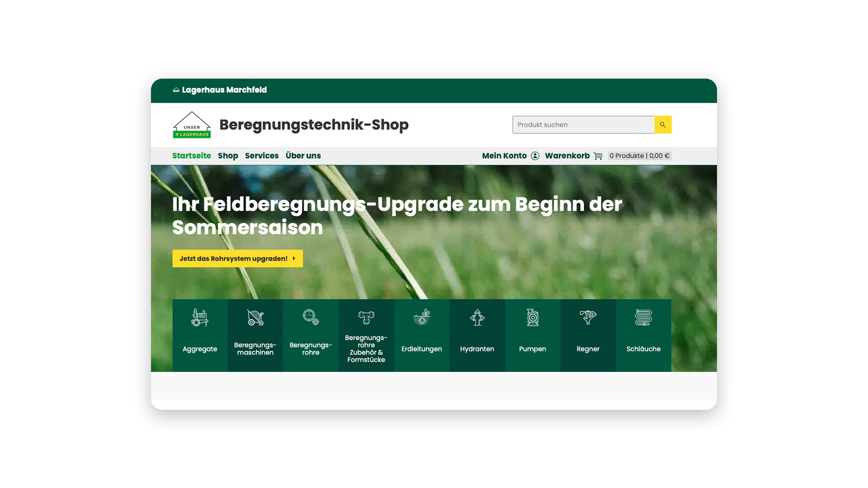Select the Beregnungsmaschinen hose reel icon

click(x=255, y=318)
